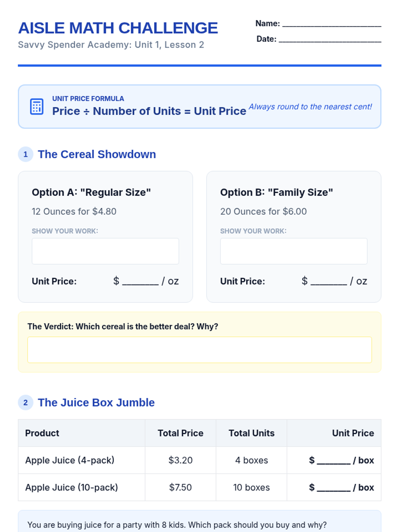This screenshot has height=532, width=399.
Task: Click the Name blank line
Action: (332, 24)
